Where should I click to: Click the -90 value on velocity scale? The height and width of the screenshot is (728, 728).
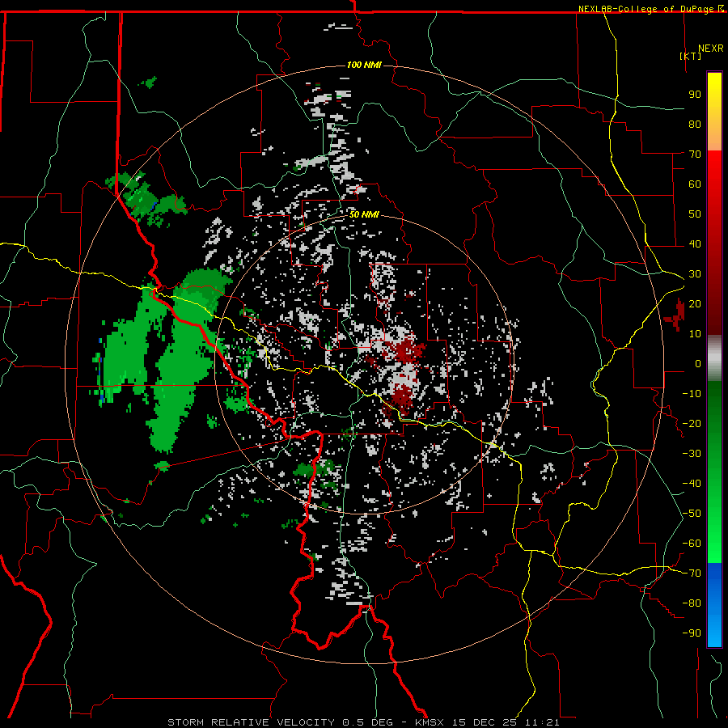coord(692,633)
